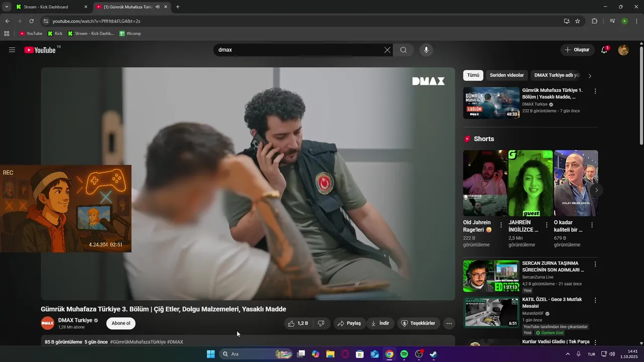This screenshot has height=362, width=644.
Task: Open the tab search dropdown in Chrome
Action: point(7,7)
